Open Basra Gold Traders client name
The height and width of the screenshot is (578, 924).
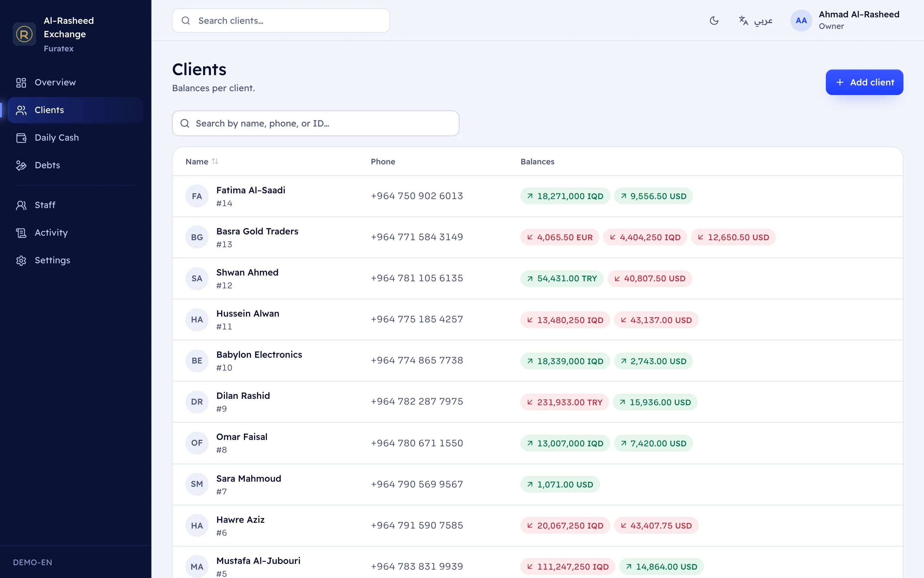(257, 231)
